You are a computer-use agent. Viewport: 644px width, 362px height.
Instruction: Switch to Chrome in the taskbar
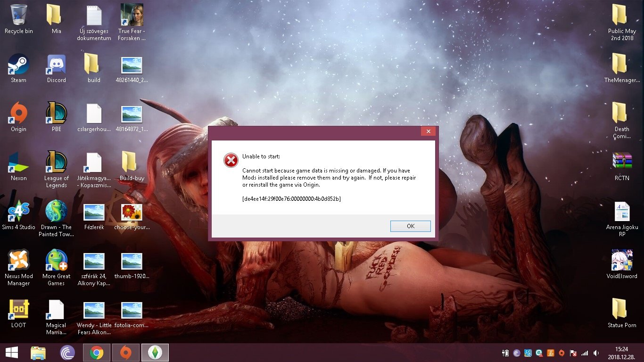pyautogui.click(x=97, y=353)
